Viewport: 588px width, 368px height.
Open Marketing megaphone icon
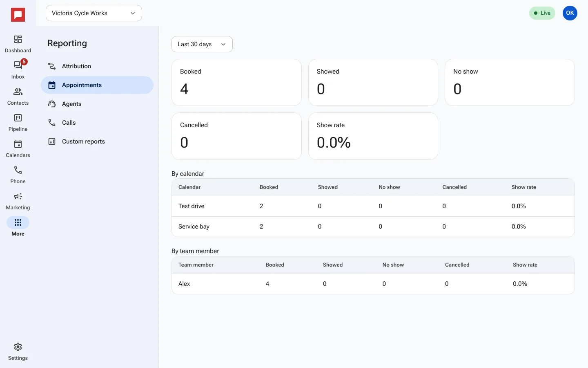[x=18, y=196]
